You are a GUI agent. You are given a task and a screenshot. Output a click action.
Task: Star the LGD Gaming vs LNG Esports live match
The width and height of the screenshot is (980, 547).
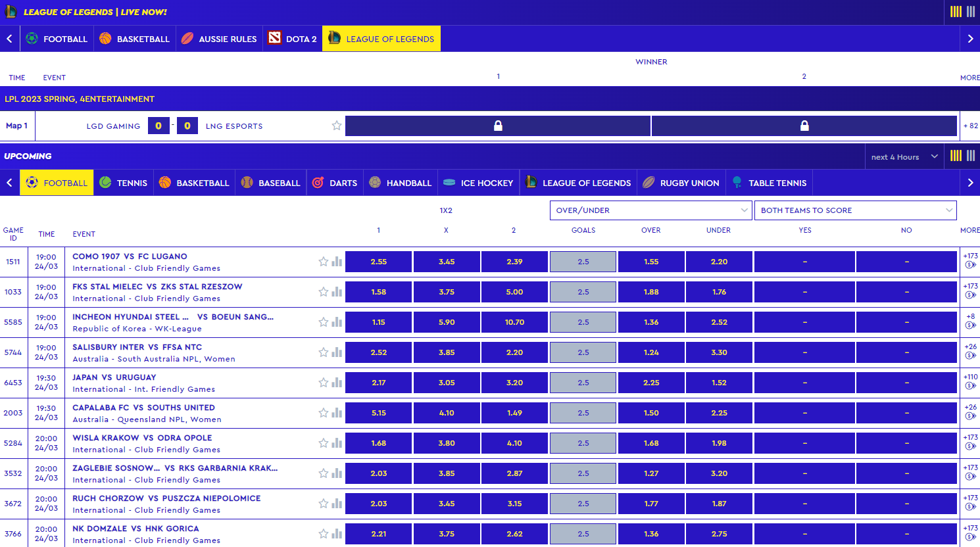pyautogui.click(x=337, y=126)
